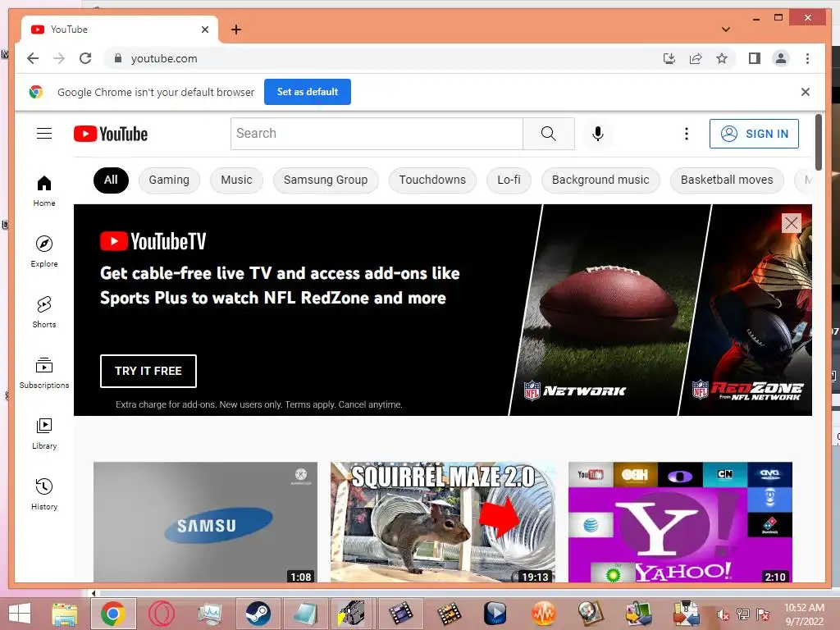
Task: Start voice search with microphone icon
Action: 598,134
